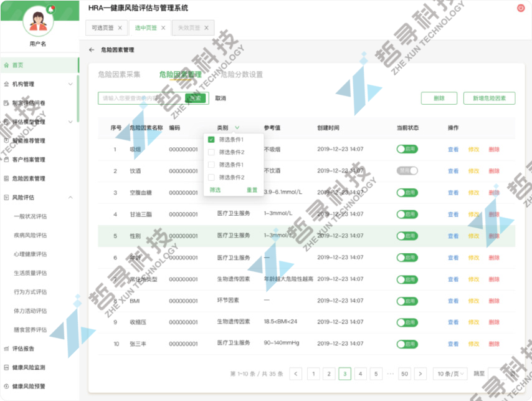
Task: Enable the disabled switch in the 饮酒 row
Action: click(x=407, y=171)
